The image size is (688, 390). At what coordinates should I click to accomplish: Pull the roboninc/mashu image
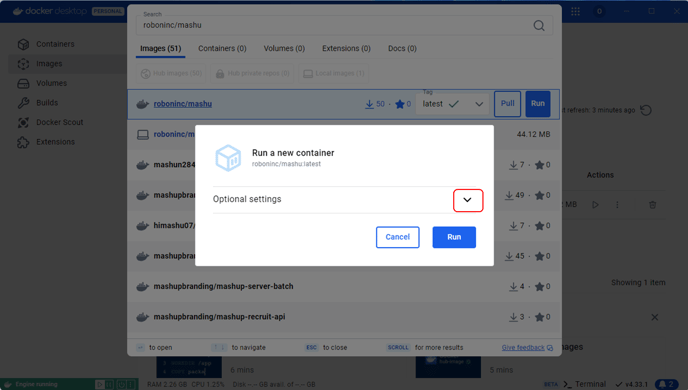[507, 104]
